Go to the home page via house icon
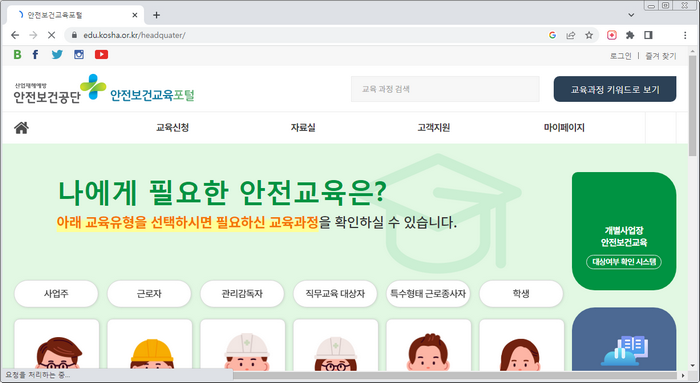700x383 pixels. tap(21, 128)
